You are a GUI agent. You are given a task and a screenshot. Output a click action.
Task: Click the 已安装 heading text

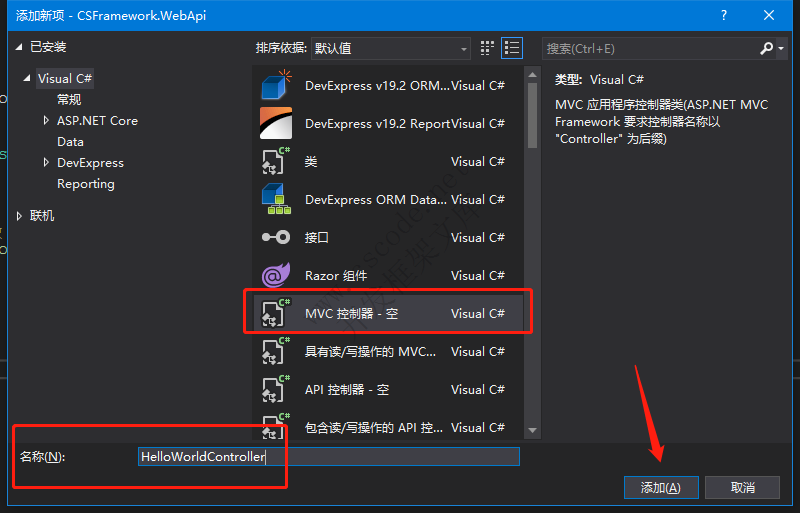[48, 47]
